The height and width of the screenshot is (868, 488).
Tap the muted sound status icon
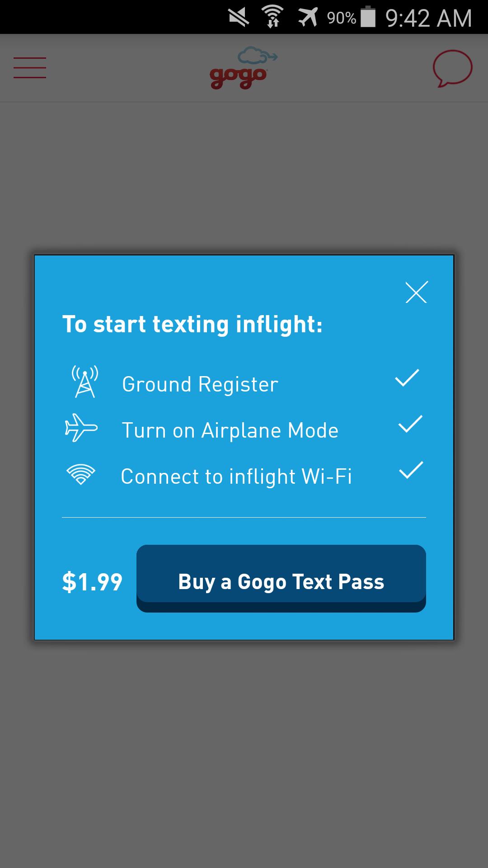click(x=239, y=17)
